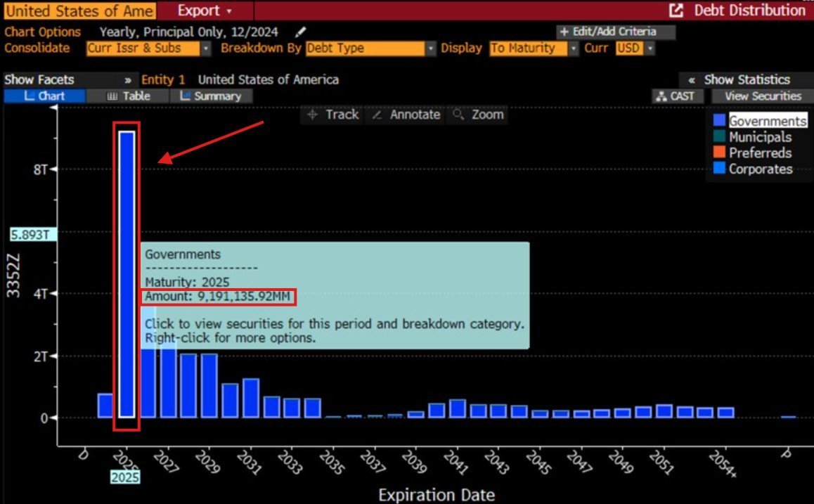The height and width of the screenshot is (504, 814).
Task: Open the Export menu
Action: (199, 11)
